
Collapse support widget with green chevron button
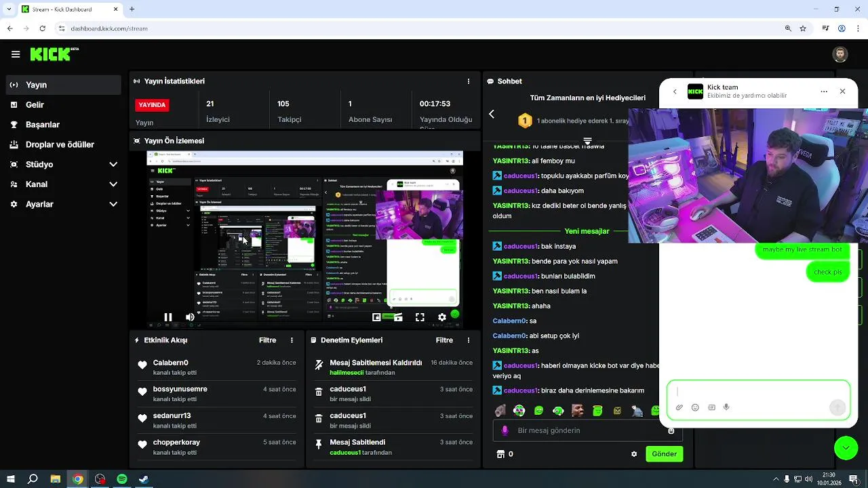point(846,448)
